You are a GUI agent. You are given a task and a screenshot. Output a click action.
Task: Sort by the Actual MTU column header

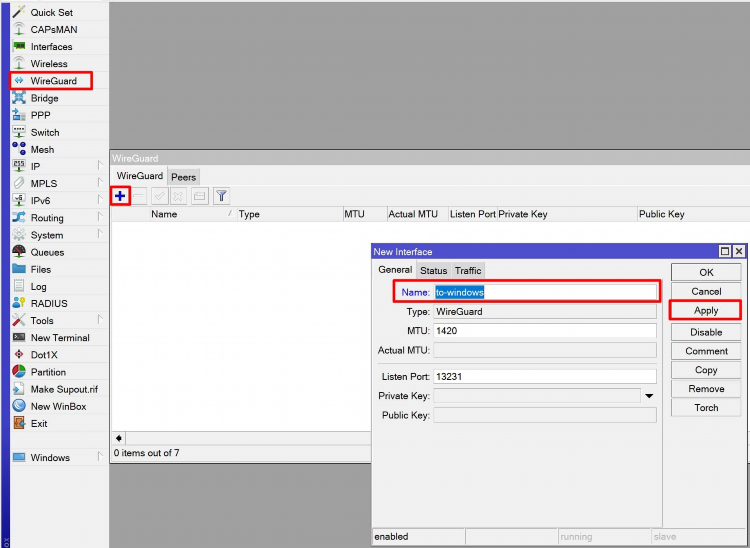click(417, 214)
